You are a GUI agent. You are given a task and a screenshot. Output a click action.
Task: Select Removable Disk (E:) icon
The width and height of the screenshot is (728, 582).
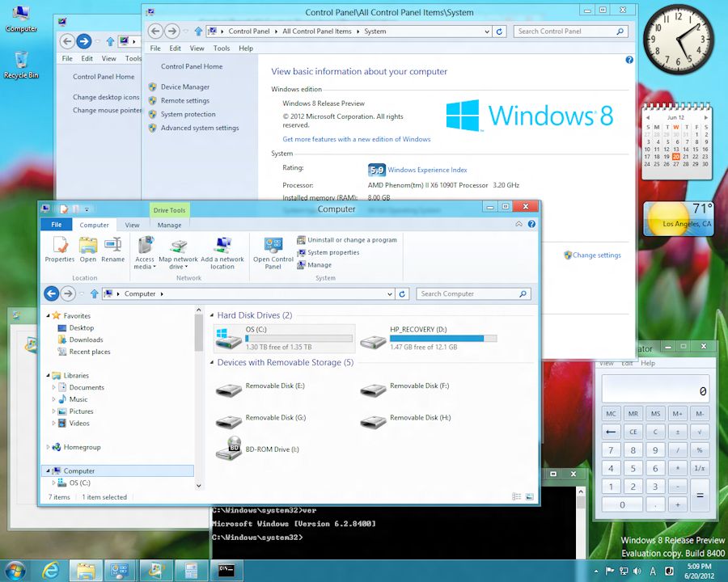click(229, 390)
